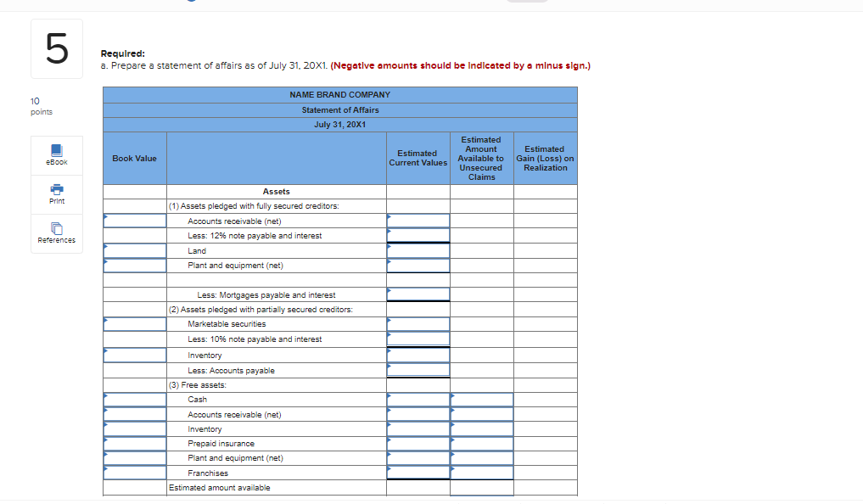Click current value field for Prepaid insurance
This screenshot has height=504, width=863.
coord(418,444)
